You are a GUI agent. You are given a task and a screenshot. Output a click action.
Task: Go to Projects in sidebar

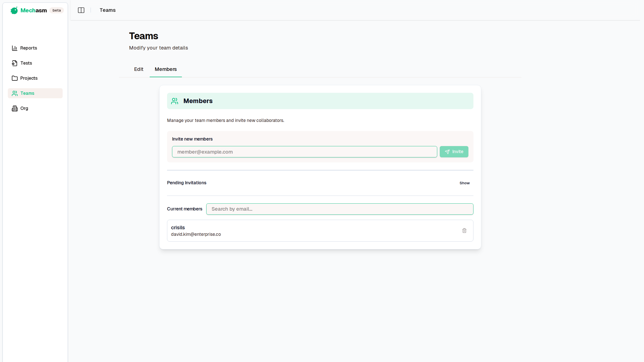(29, 78)
